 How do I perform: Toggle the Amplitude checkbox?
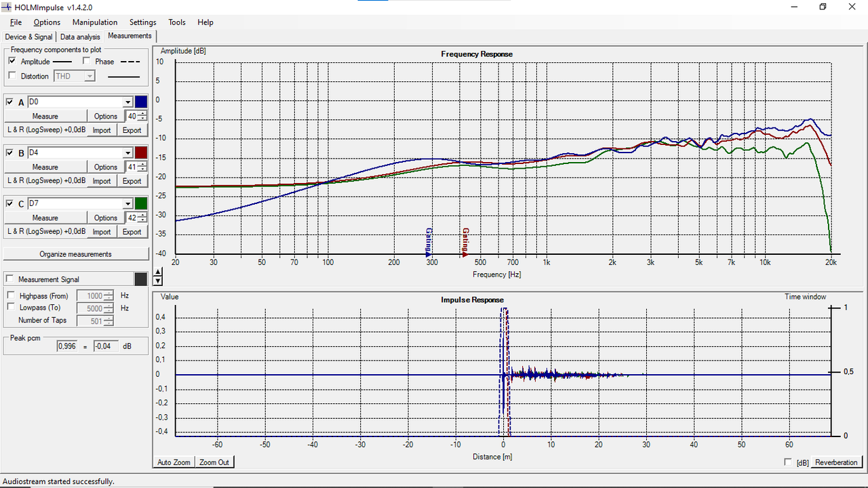pos(12,61)
